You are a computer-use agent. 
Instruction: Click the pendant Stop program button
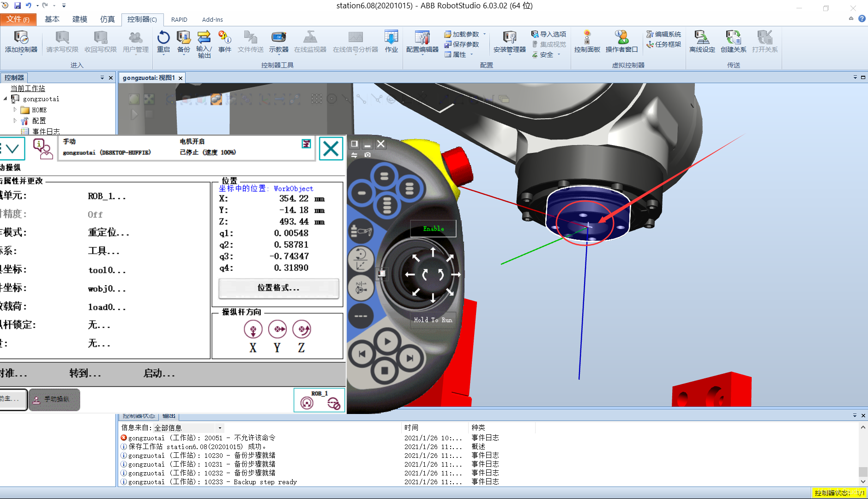pyautogui.click(x=385, y=371)
